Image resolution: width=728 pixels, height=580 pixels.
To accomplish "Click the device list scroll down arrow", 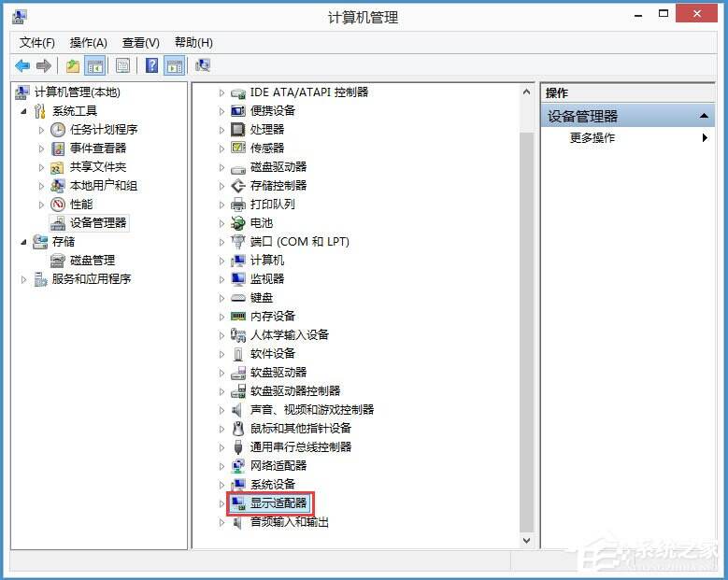I will [526, 541].
